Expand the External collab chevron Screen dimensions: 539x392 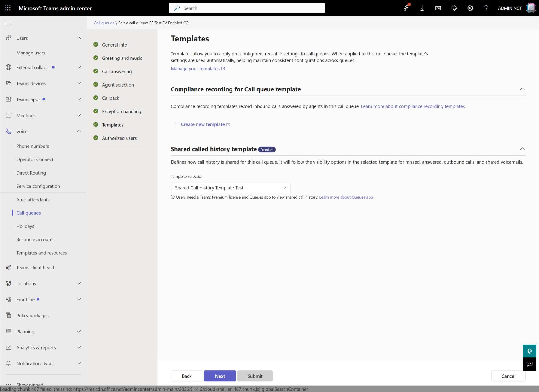[x=79, y=67]
